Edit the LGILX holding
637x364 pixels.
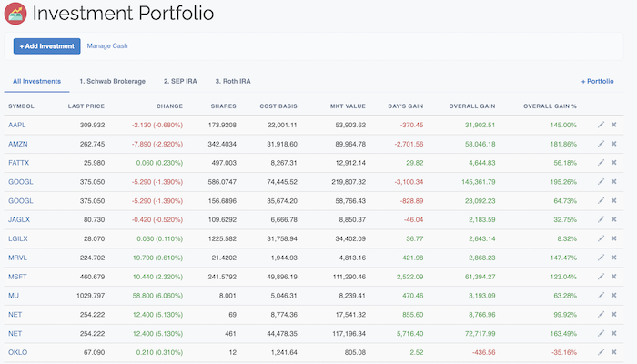601,238
